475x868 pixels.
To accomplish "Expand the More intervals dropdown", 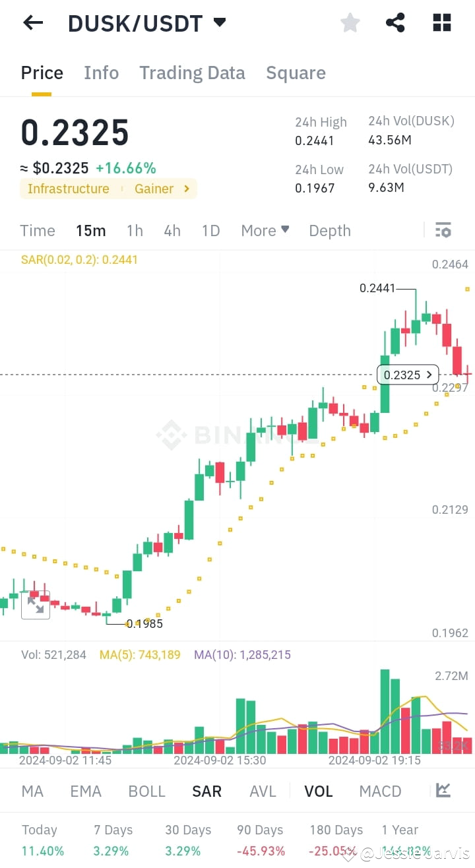I will [x=265, y=230].
